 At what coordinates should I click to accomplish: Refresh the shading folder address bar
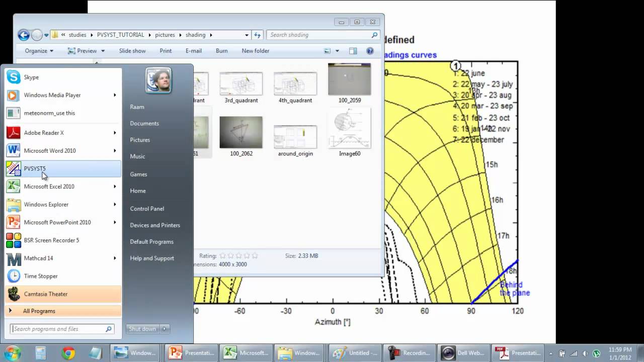[x=258, y=35]
